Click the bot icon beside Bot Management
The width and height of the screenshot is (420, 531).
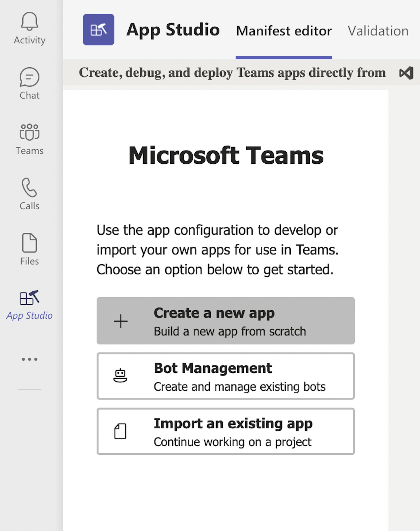tap(120, 376)
